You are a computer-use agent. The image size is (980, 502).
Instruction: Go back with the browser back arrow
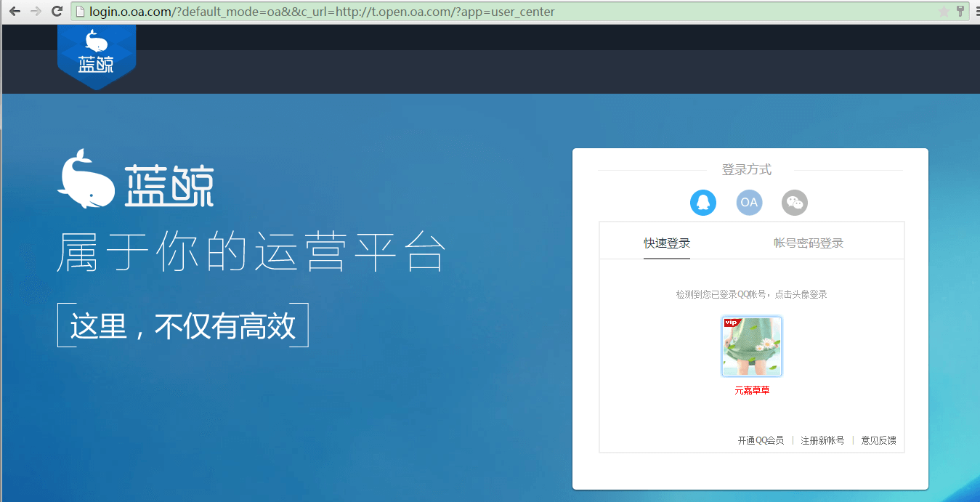coord(15,12)
